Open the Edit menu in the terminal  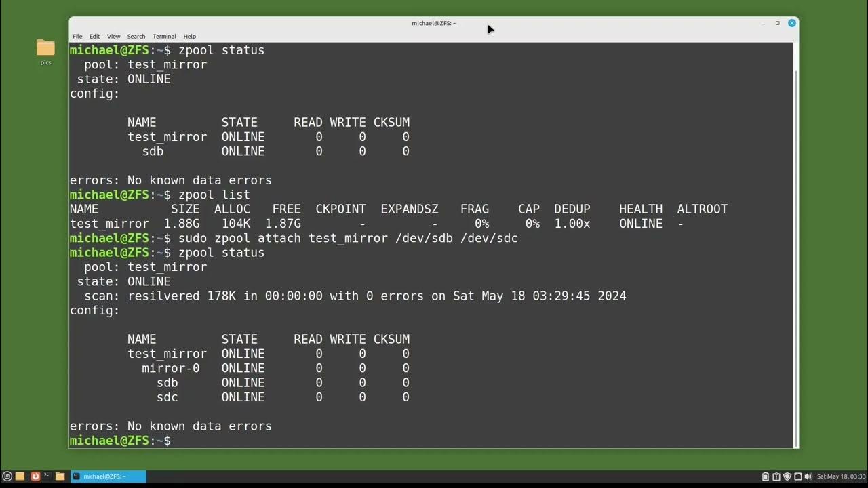(x=94, y=36)
